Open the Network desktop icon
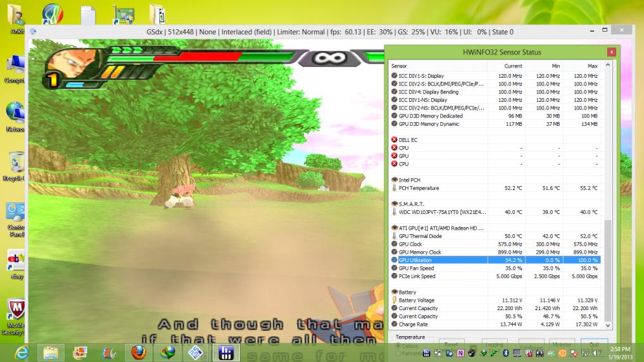Image resolution: width=644 pixels, height=362 pixels. [x=15, y=117]
